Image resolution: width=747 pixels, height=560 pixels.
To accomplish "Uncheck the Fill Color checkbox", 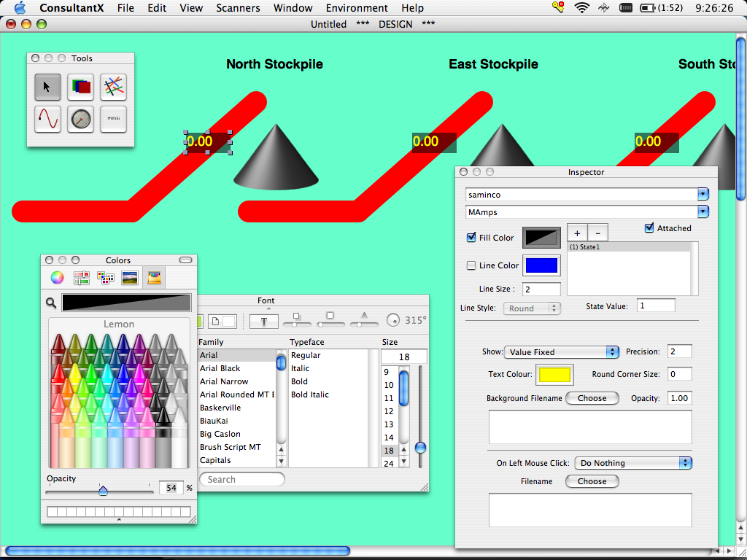I will pyautogui.click(x=471, y=238).
